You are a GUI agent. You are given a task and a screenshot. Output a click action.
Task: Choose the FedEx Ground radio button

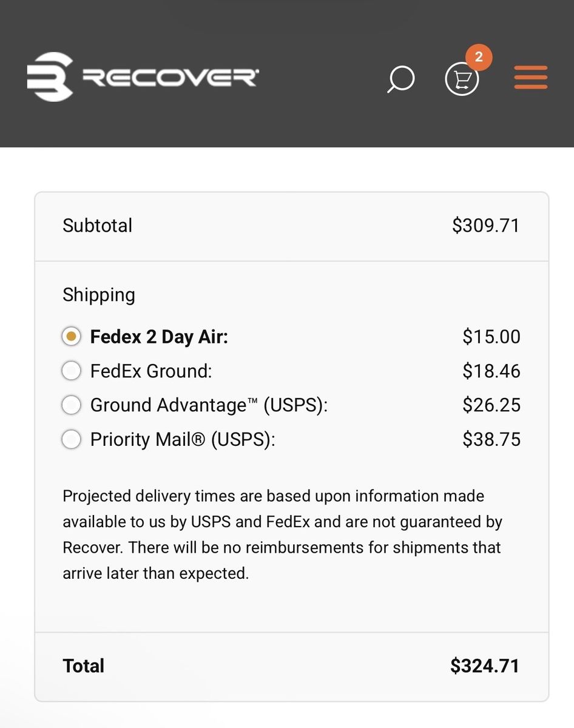(72, 371)
